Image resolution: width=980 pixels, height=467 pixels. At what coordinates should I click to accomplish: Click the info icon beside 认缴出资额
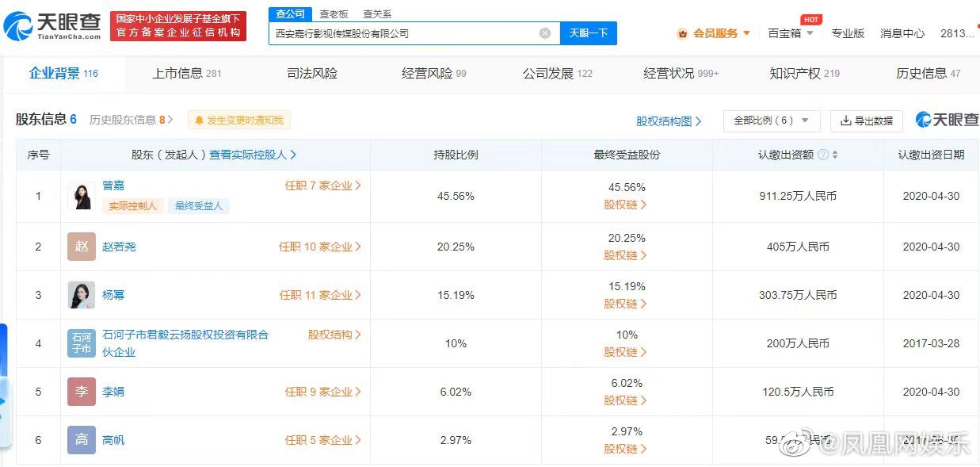(822, 155)
